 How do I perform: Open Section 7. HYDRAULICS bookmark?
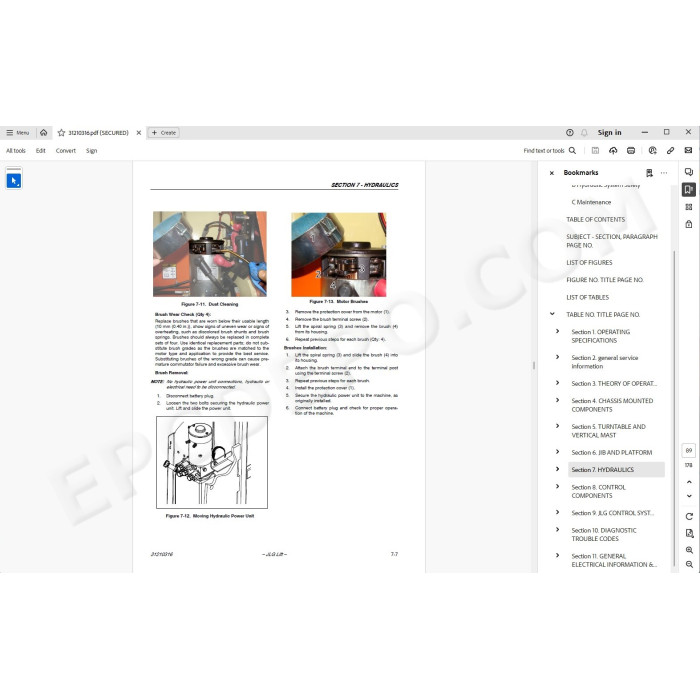click(603, 470)
